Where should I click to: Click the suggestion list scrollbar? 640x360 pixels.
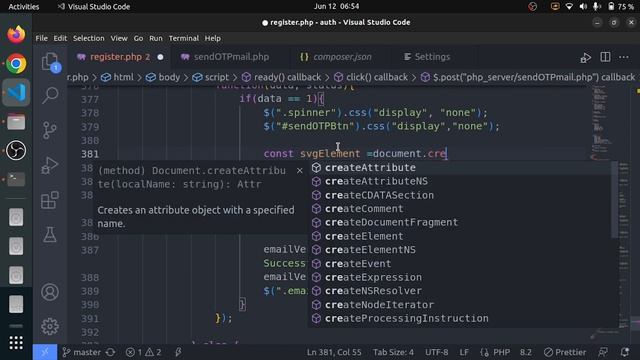point(614,200)
